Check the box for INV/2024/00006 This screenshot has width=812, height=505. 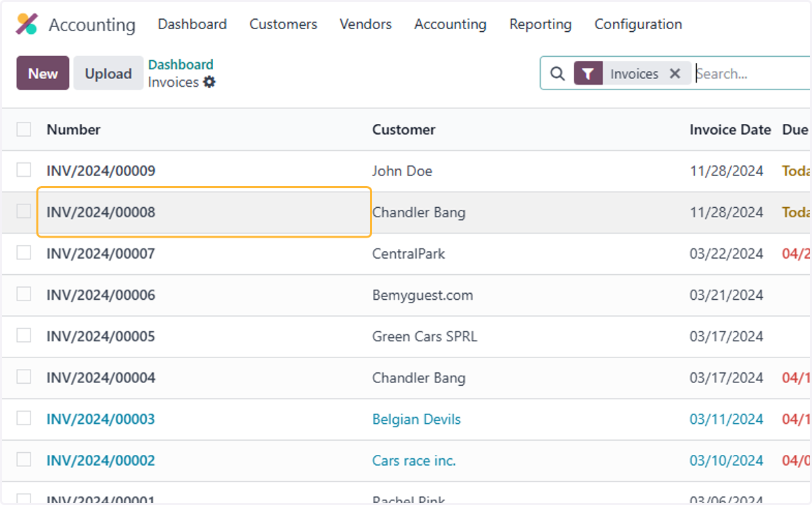pyautogui.click(x=24, y=294)
